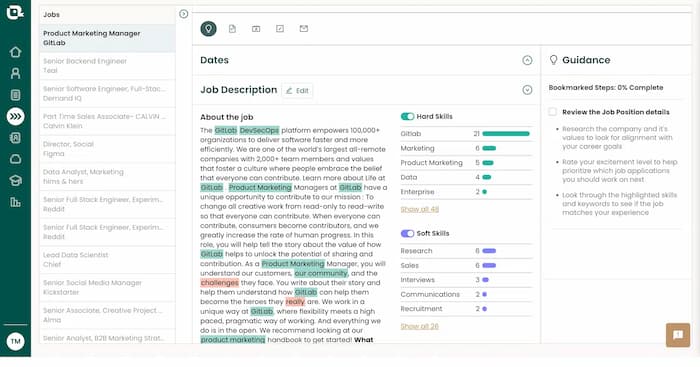
Task: Click the Enterprise skill row
Action: click(x=467, y=192)
